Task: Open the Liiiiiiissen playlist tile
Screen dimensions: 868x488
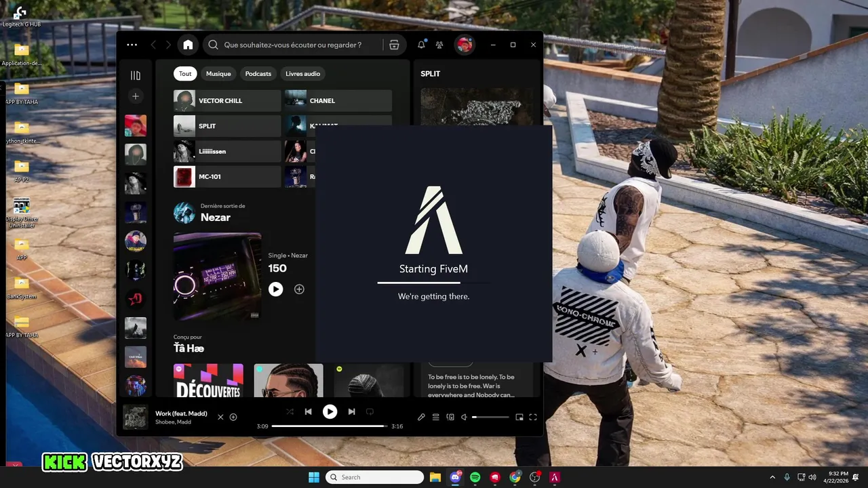Action: 227,151
